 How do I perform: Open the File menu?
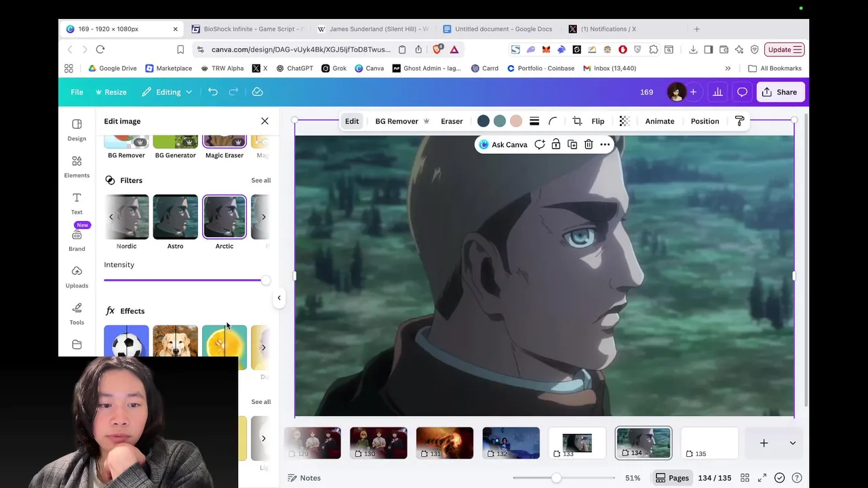click(x=77, y=92)
